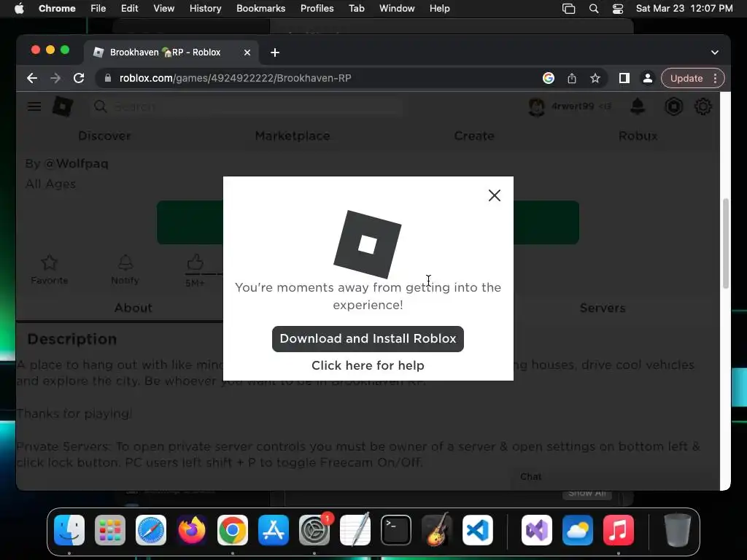The width and height of the screenshot is (747, 560).
Task: Click the Chrome Update button
Action: coord(686,78)
